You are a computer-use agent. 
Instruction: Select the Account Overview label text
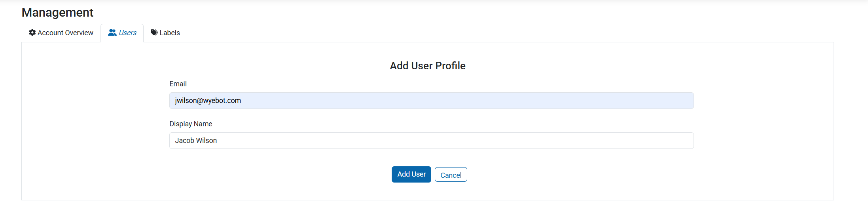click(x=65, y=33)
